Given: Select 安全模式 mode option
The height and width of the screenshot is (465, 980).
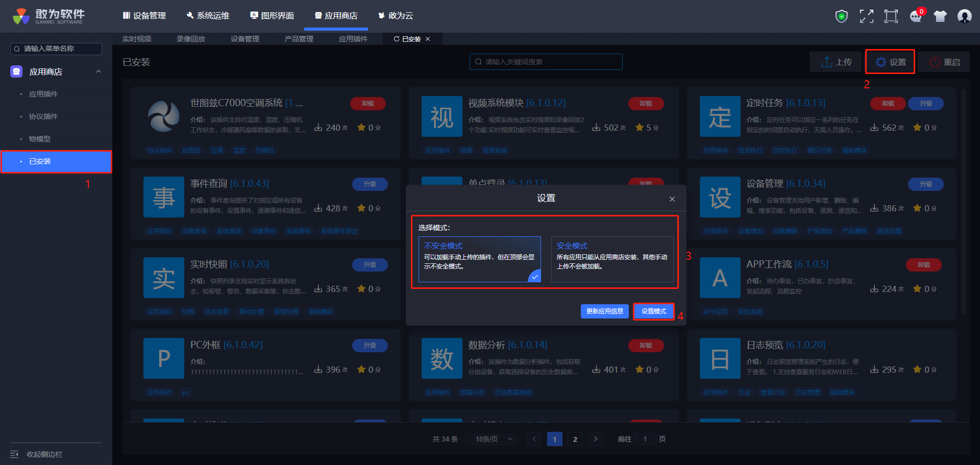Looking at the screenshot, I should pos(612,259).
